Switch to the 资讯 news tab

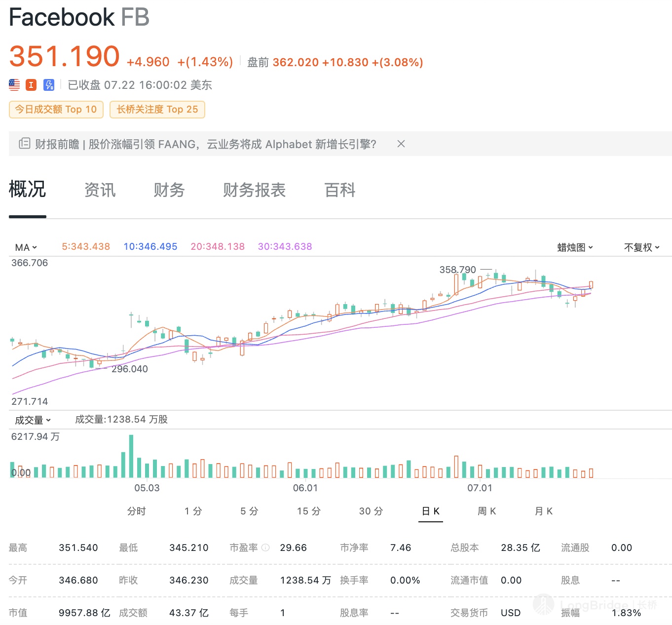pos(100,190)
